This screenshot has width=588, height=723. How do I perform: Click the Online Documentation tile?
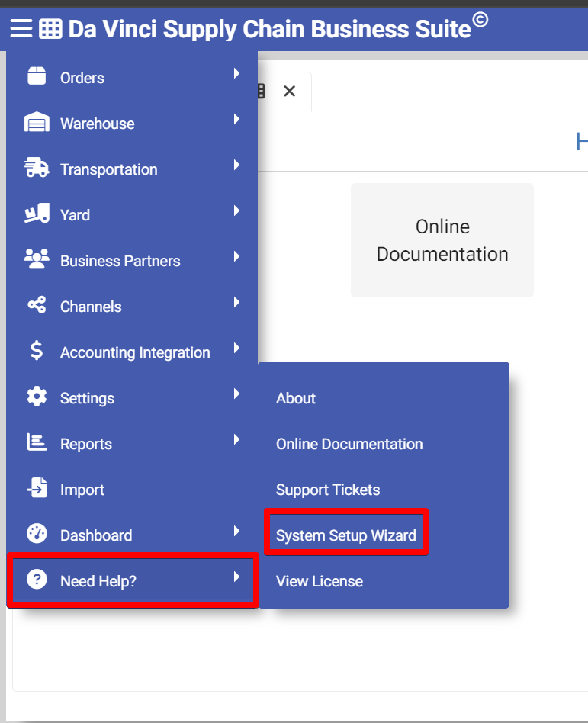coord(442,239)
